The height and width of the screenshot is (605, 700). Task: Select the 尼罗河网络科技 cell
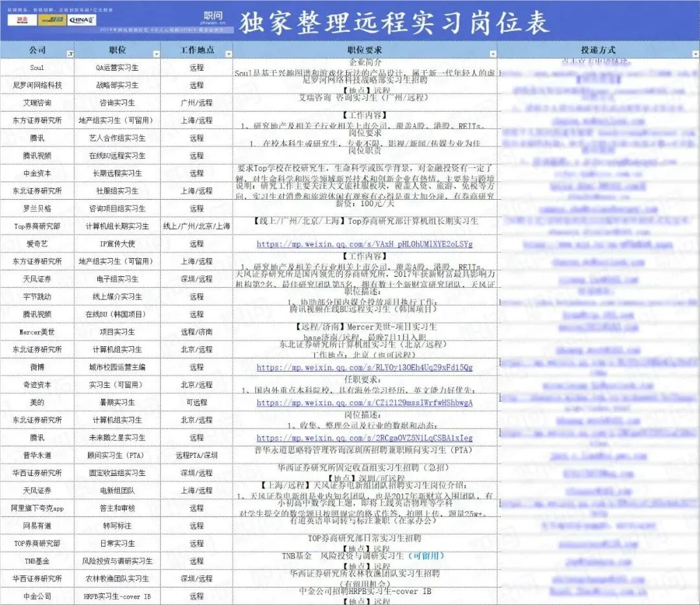pyautogui.click(x=37, y=85)
